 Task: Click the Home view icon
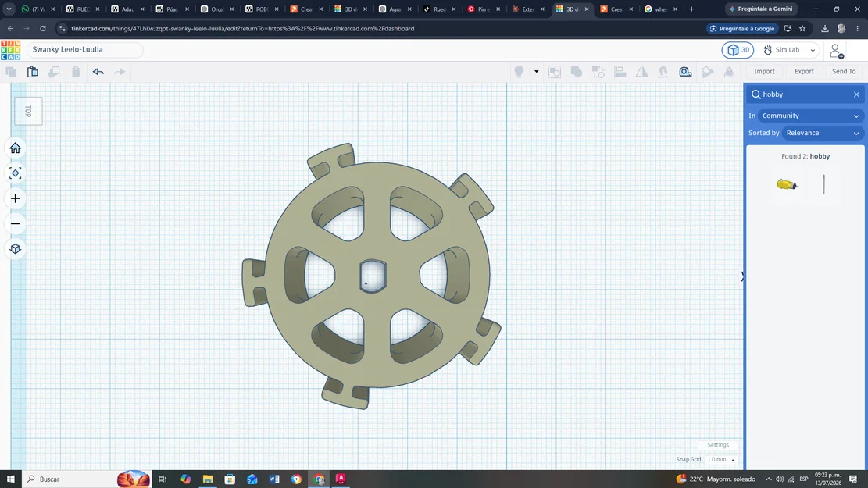tap(16, 148)
